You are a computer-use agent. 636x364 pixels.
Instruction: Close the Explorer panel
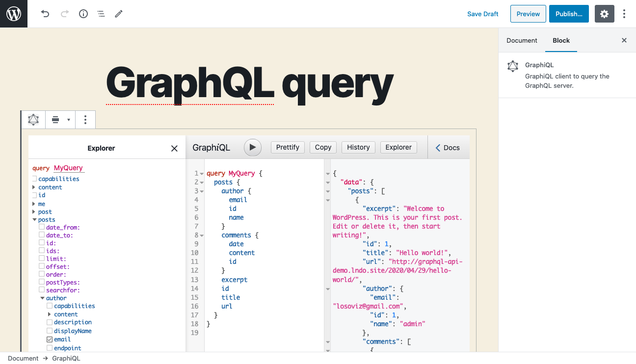(174, 148)
